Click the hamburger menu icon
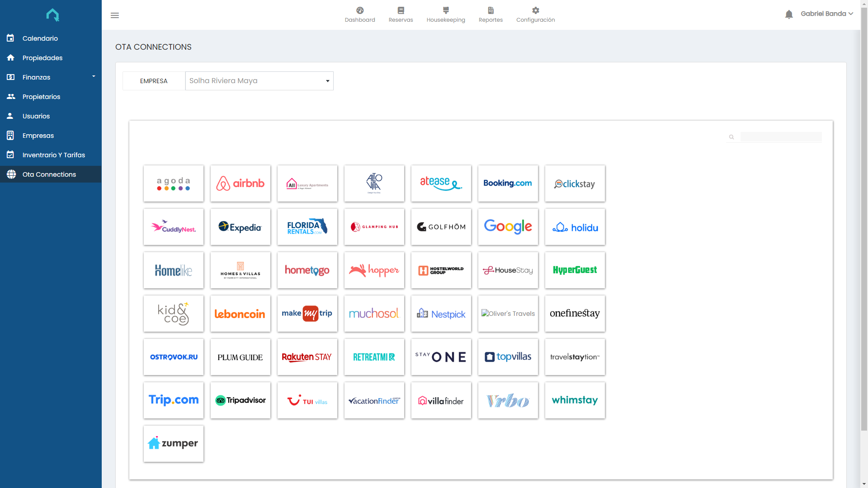 click(115, 15)
